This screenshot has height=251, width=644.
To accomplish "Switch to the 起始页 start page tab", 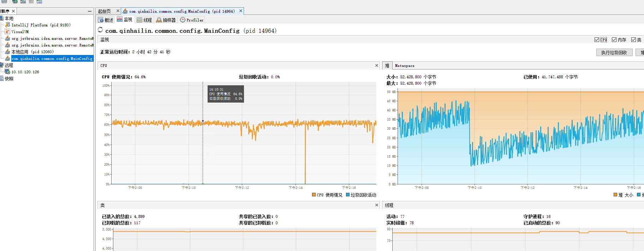I will [104, 11].
